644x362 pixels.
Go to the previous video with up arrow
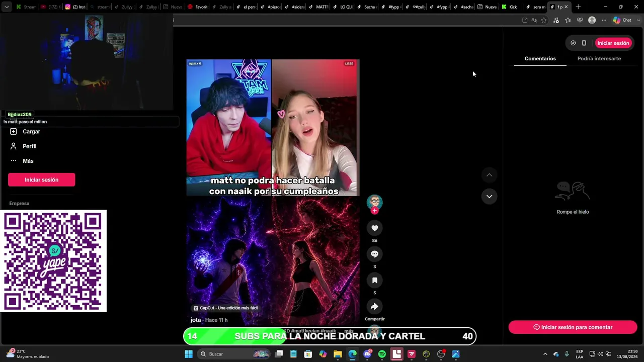pyautogui.click(x=489, y=175)
